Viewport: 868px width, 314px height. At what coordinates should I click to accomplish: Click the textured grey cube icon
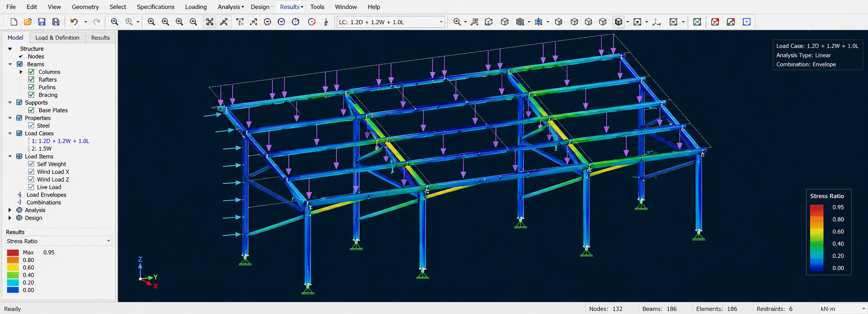(520, 22)
